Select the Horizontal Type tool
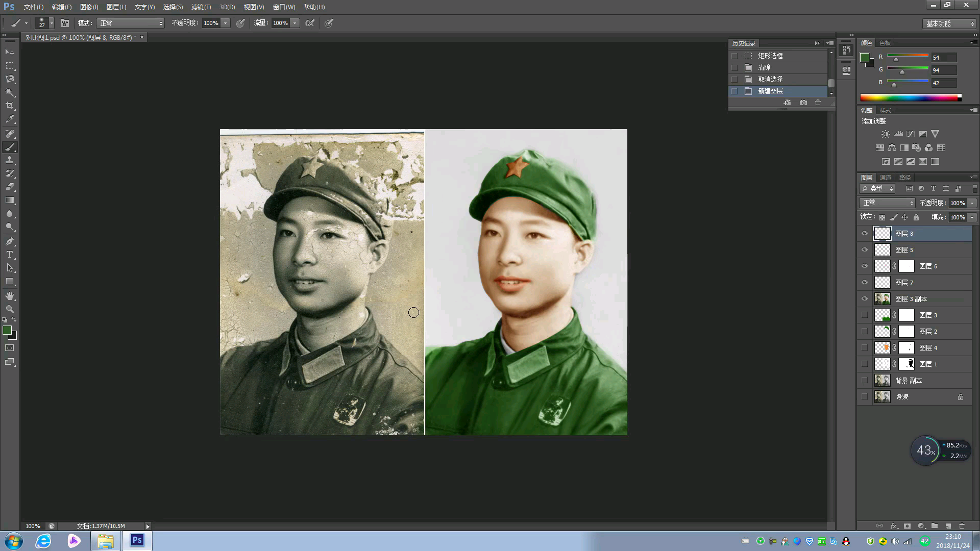Viewport: 980px width, 551px height. coord(10,255)
